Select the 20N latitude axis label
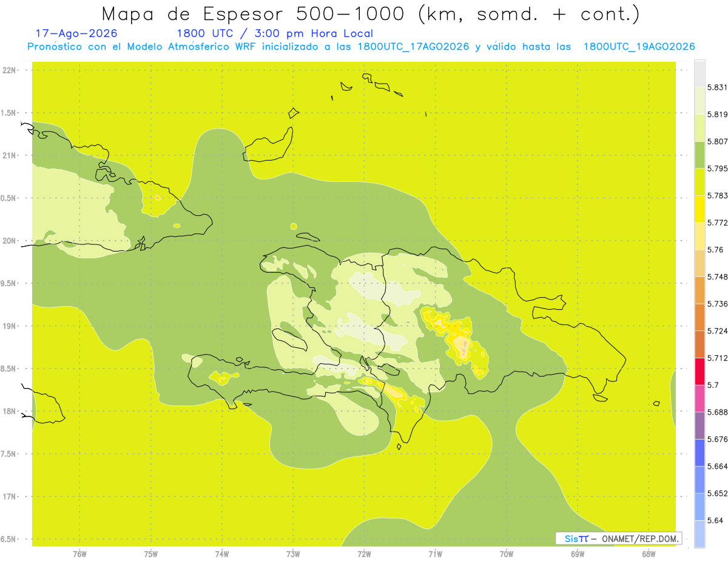The width and height of the screenshot is (728, 562). coord(9,241)
